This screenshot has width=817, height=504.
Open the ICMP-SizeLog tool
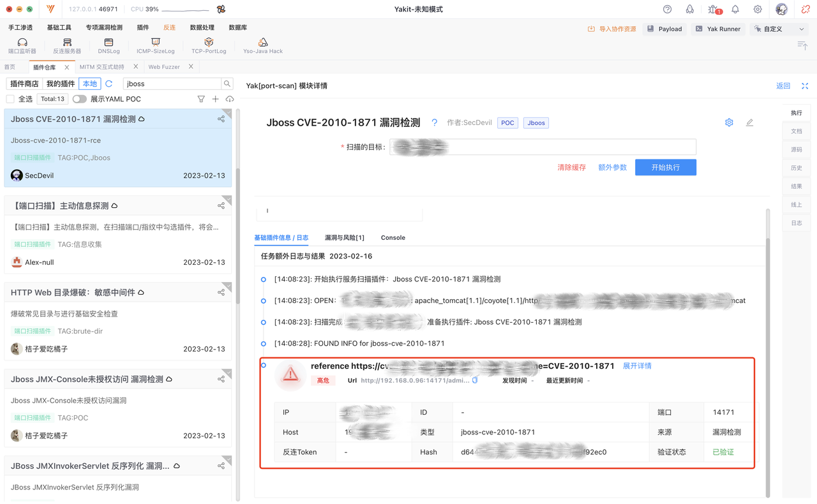[156, 46]
